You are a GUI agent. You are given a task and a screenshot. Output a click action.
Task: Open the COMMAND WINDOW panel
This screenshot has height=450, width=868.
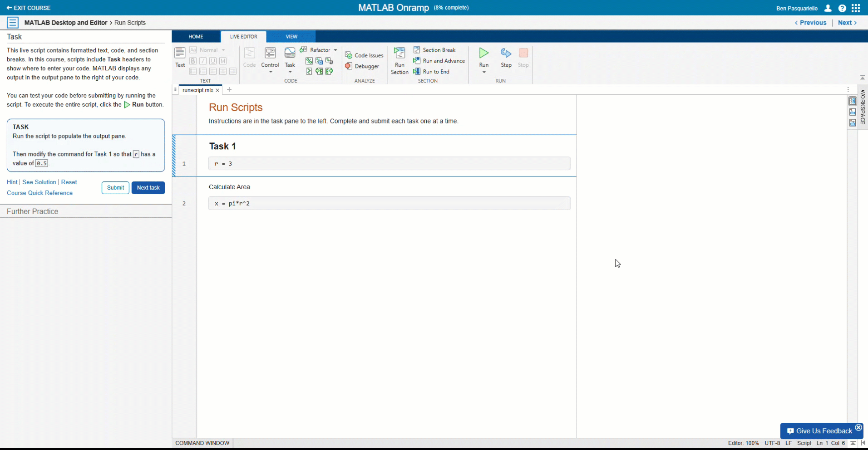pos(202,443)
